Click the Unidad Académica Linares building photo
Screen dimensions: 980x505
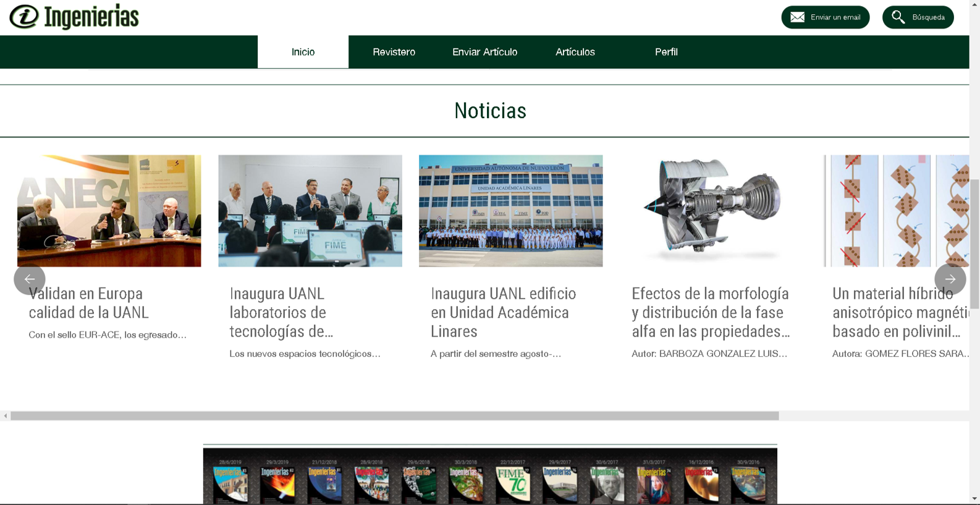pos(510,211)
